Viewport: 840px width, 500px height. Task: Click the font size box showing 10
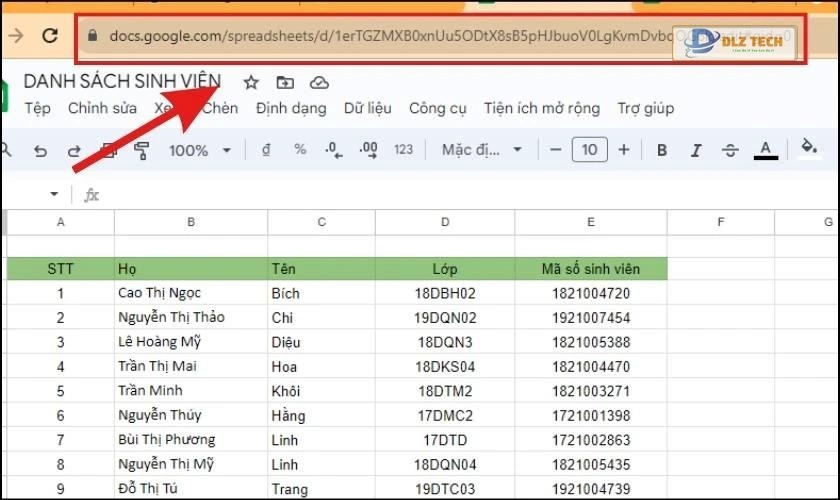589,150
